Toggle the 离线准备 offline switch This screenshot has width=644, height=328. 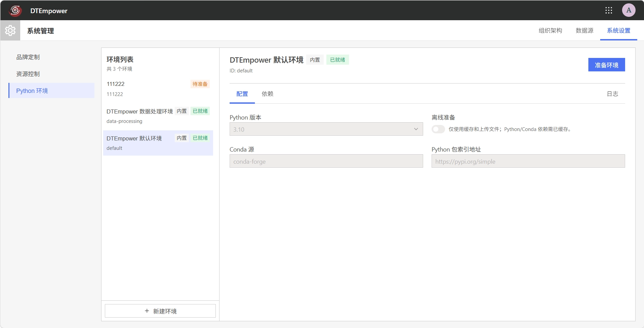[438, 129]
